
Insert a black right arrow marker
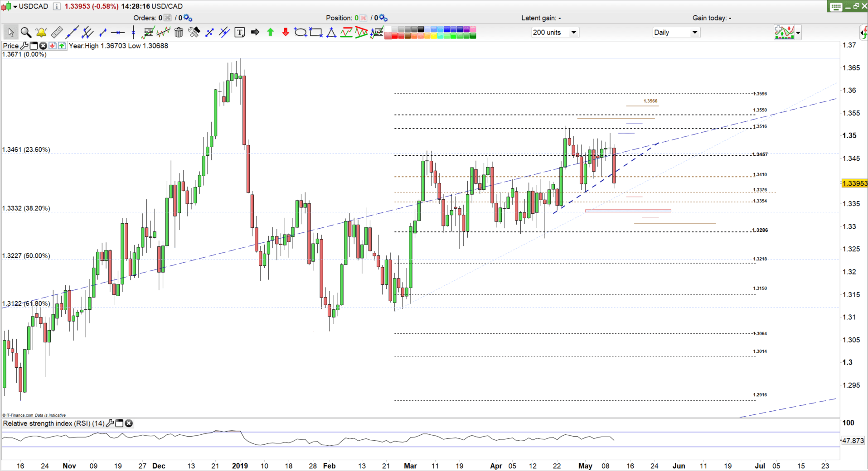255,32
